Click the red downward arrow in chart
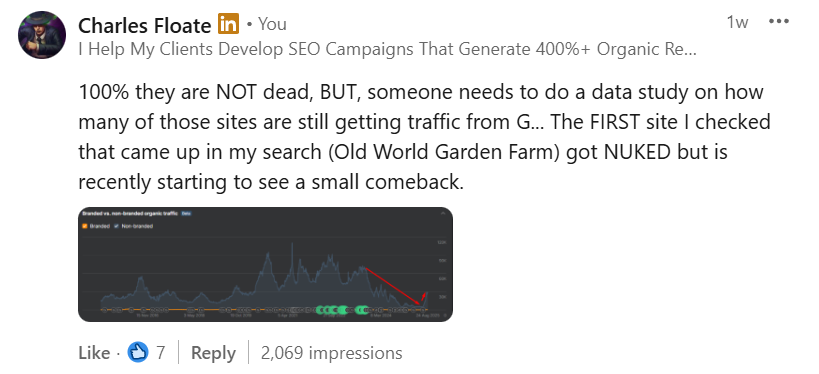The width and height of the screenshot is (819, 374). click(x=393, y=286)
